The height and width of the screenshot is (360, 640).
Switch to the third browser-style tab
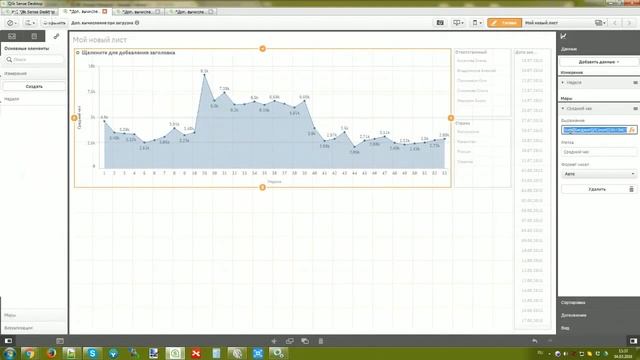(138, 12)
